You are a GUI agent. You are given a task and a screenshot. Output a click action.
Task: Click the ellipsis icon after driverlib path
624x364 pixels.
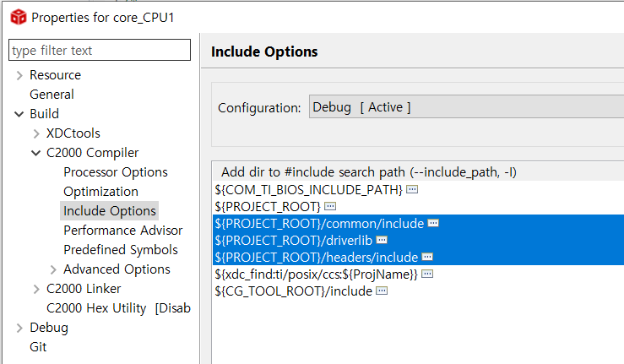pos(382,240)
